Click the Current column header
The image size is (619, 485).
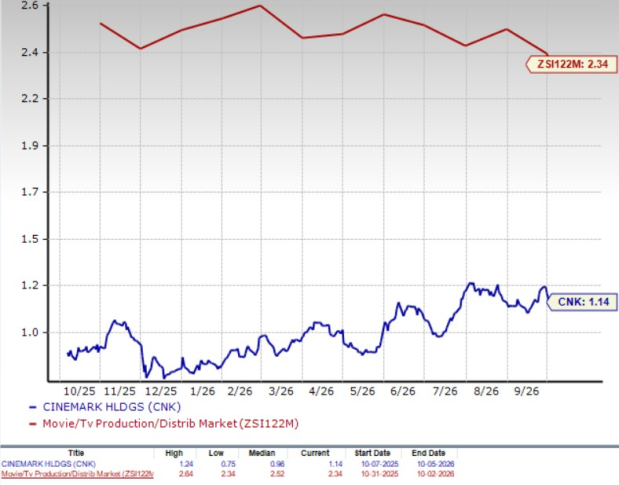(315, 453)
